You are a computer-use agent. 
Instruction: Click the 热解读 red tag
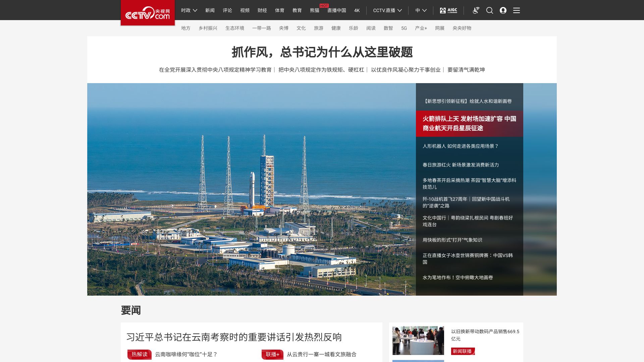pyautogui.click(x=140, y=354)
